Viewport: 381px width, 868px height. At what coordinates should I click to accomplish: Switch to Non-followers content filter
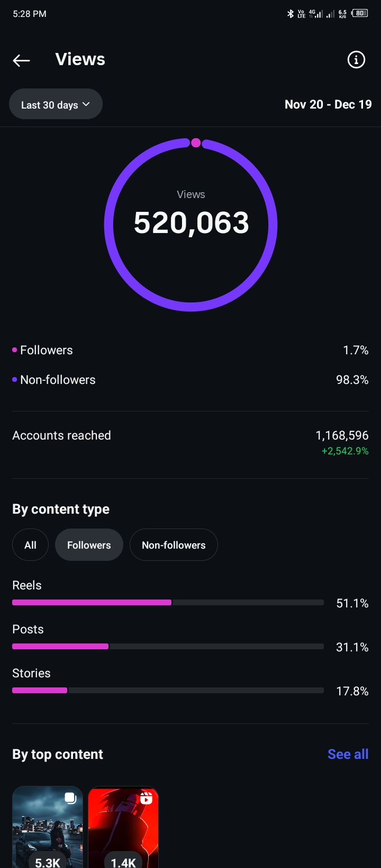(x=174, y=545)
